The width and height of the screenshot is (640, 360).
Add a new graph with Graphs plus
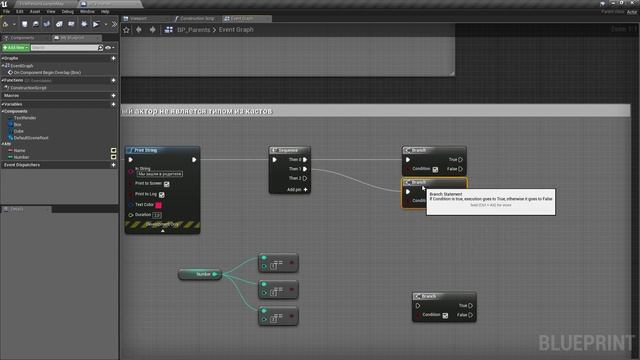(x=113, y=58)
